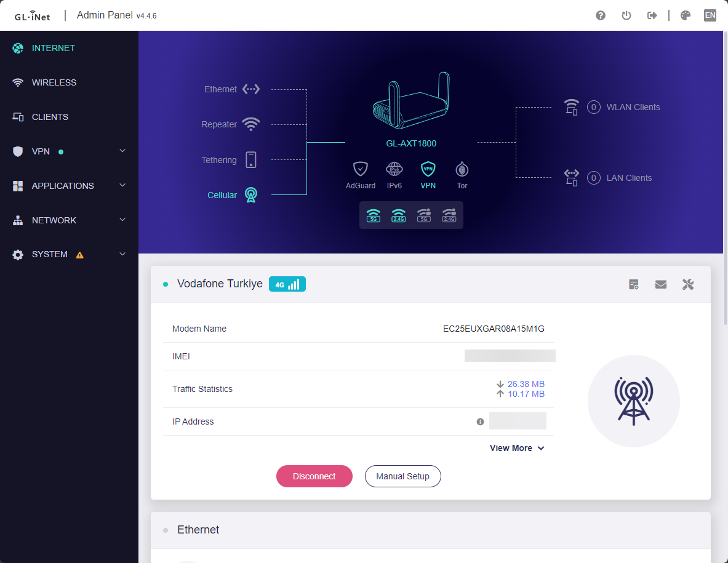
Task: Click the GL-AXT1800 router illustration
Action: (411, 100)
